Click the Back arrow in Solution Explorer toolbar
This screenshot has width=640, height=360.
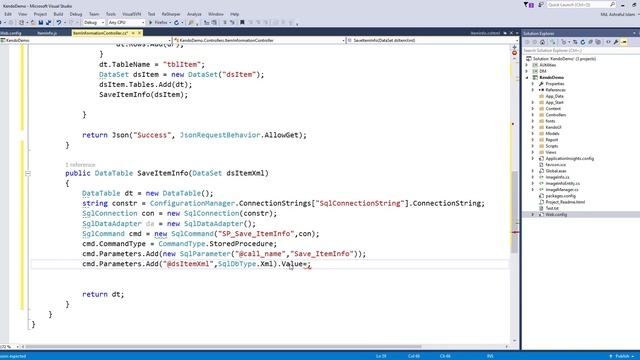527,42
